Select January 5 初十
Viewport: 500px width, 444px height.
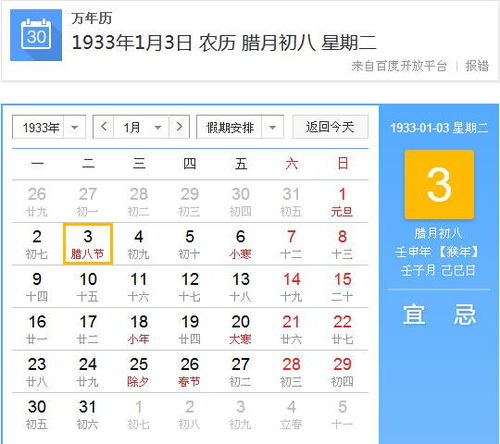(190, 244)
